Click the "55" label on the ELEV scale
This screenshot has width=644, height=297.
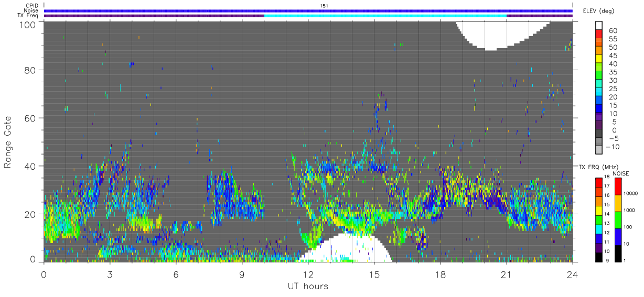613,39
